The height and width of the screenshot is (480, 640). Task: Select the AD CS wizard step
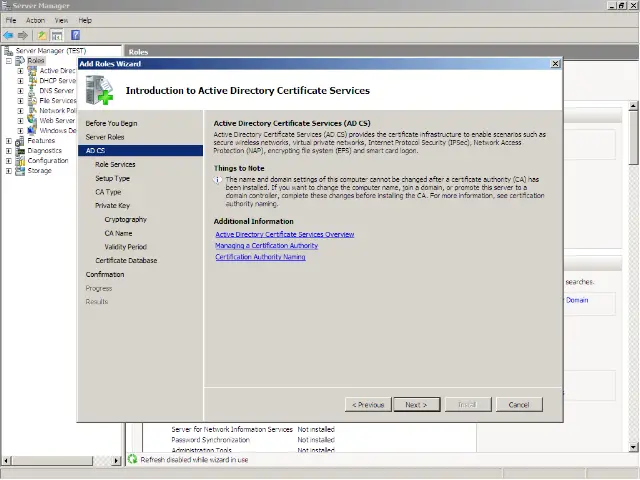tap(140, 151)
